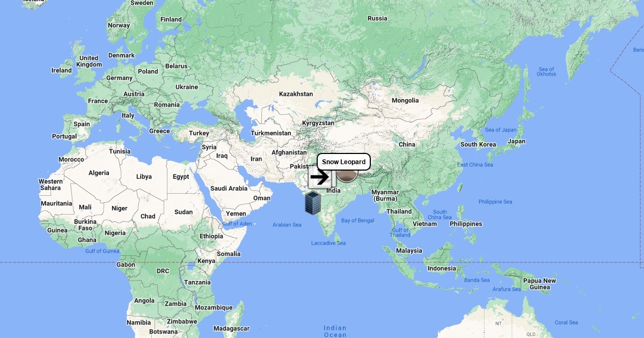This screenshot has height=338, width=644.
Task: Click the Papua New Guinea label
Action: click(540, 284)
